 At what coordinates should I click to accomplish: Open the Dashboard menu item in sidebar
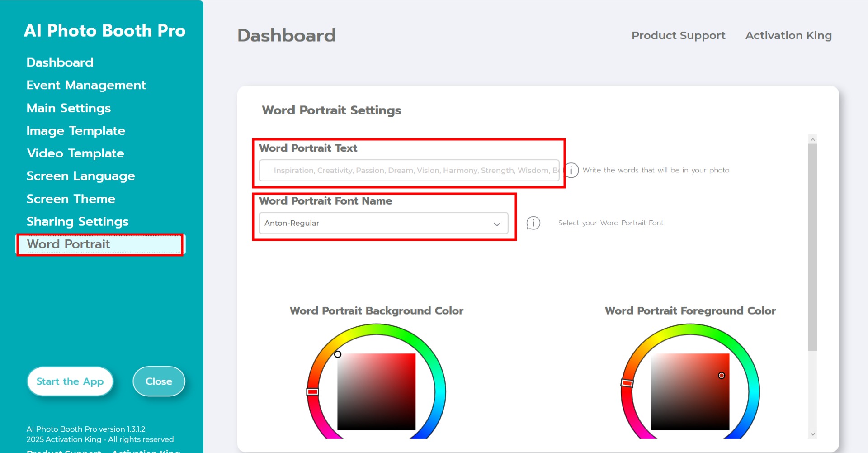tap(60, 62)
